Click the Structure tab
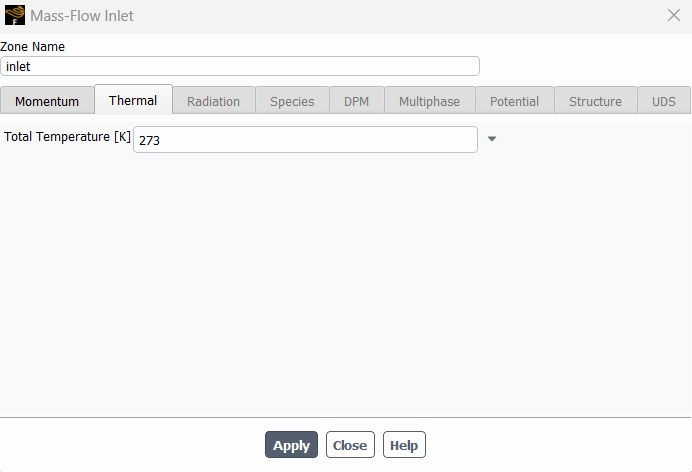Image resolution: width=692 pixels, height=472 pixels. pos(595,101)
